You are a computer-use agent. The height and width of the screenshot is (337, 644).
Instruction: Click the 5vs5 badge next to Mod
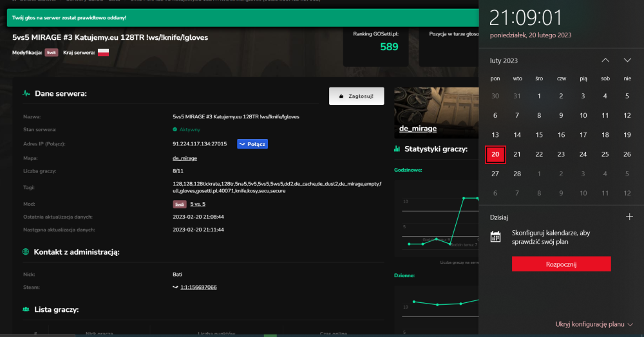click(180, 204)
